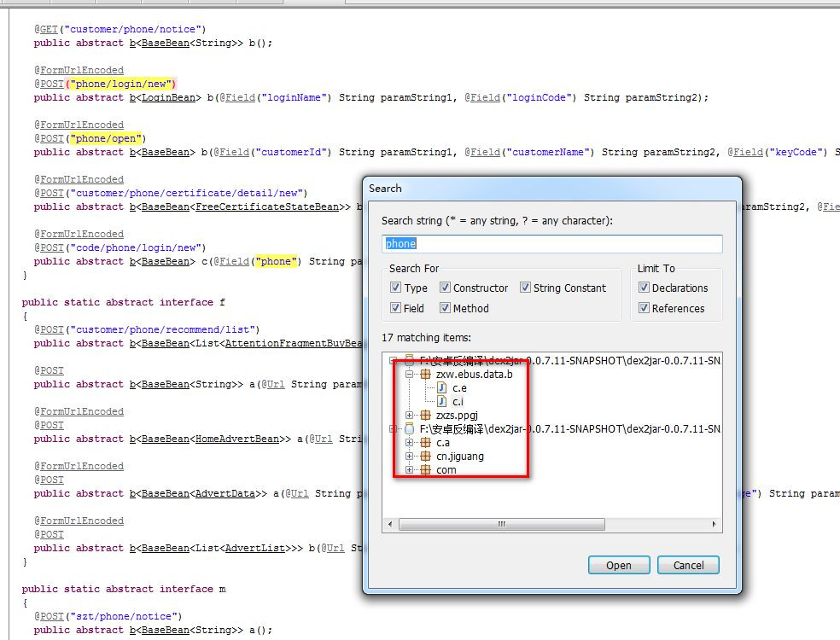This screenshot has width=840, height=640.
Task: Click the package icon beside zxw.ebus.data.b
Action: click(x=425, y=375)
